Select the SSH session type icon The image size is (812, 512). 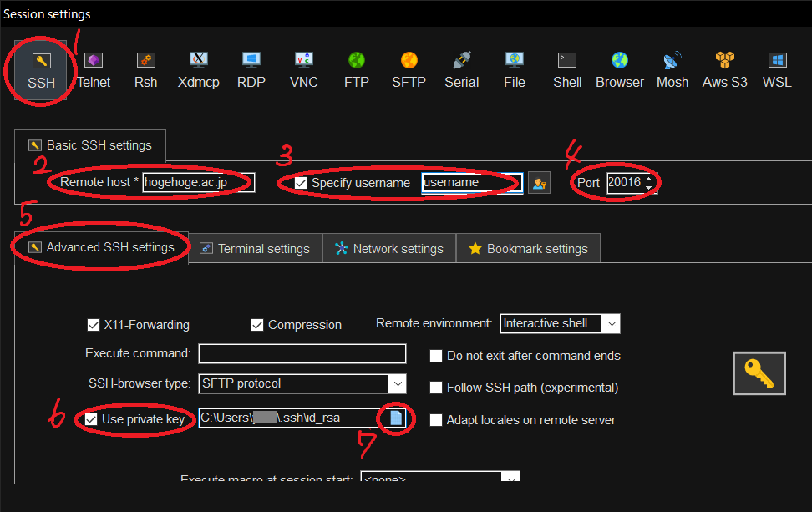(x=41, y=70)
